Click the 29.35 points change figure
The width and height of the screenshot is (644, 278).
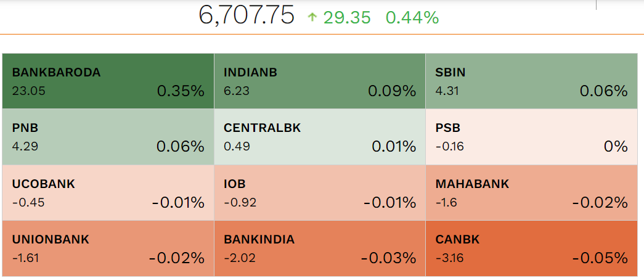(347, 18)
